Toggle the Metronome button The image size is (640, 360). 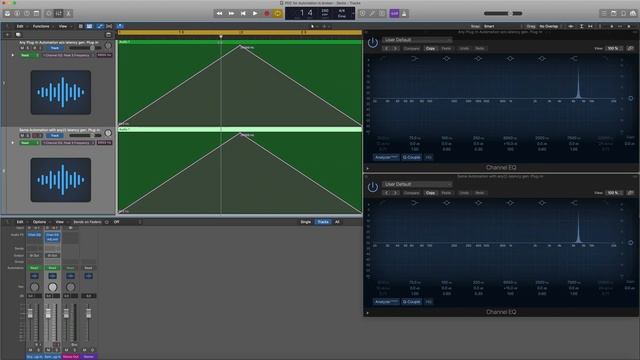coord(404,13)
